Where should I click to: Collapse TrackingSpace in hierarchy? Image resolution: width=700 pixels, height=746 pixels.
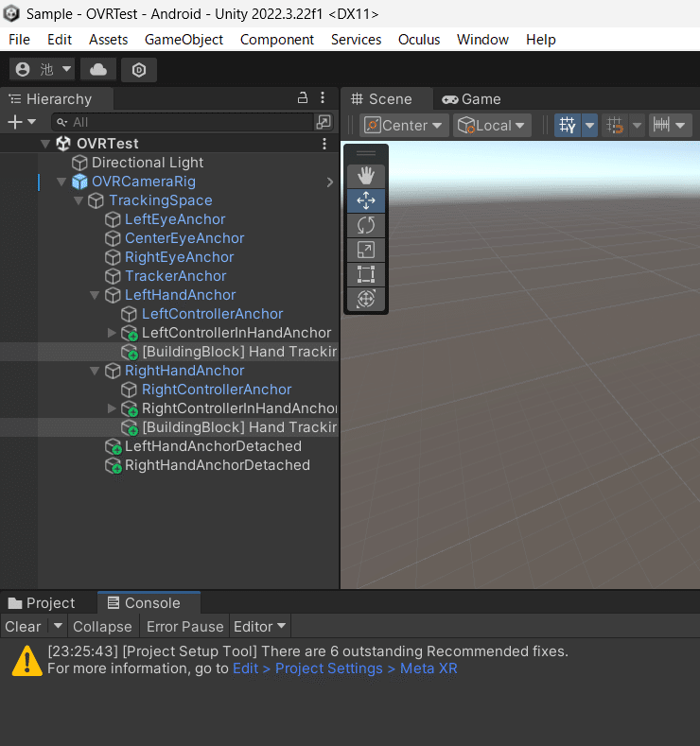[x=79, y=200]
